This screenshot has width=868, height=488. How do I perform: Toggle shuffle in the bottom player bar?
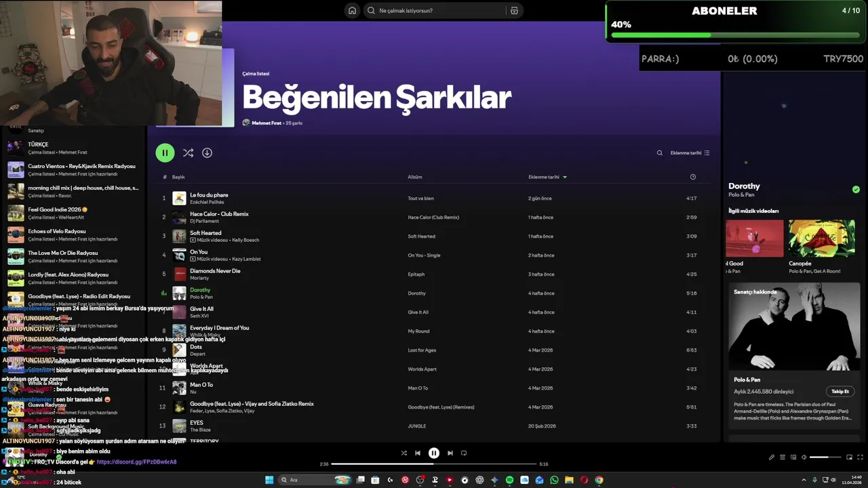pos(403,453)
